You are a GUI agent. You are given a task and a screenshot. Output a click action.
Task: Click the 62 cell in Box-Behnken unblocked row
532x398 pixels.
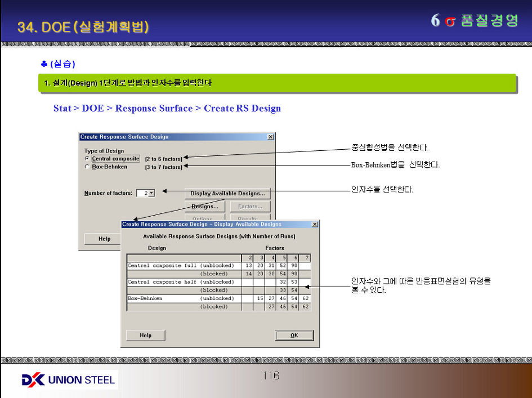[x=305, y=298]
